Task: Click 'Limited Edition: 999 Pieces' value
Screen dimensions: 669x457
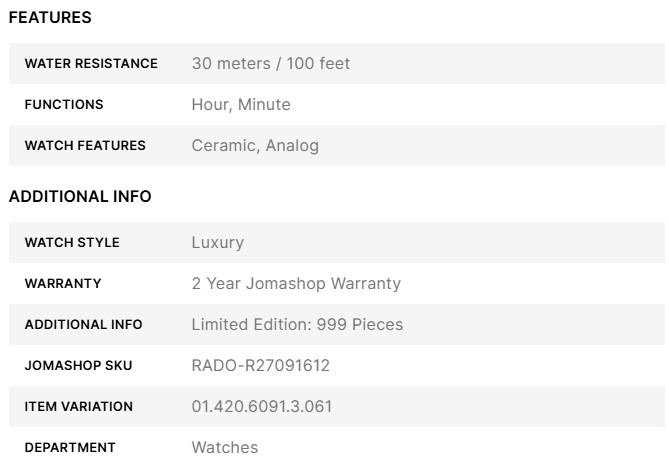Action: [297, 325]
